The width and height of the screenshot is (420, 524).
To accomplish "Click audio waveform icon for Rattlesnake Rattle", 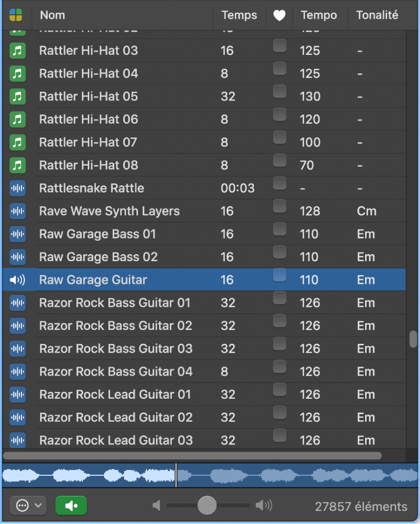I will [18, 188].
